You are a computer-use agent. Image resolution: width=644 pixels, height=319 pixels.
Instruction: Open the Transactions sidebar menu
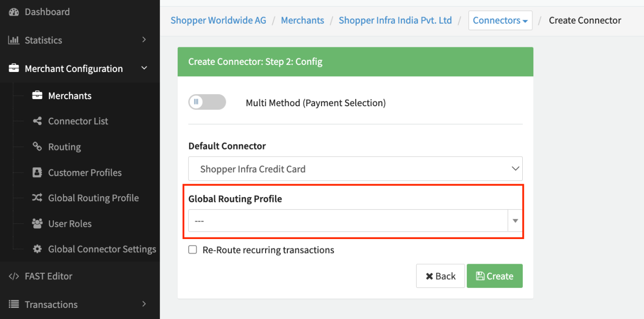coord(51,304)
